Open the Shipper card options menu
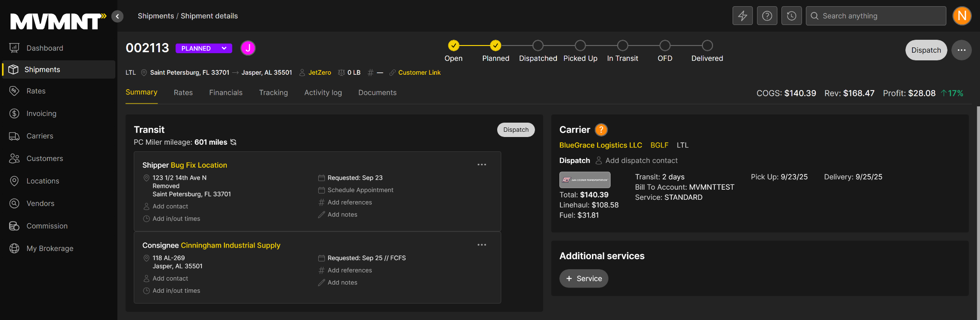980x320 pixels. tap(481, 165)
